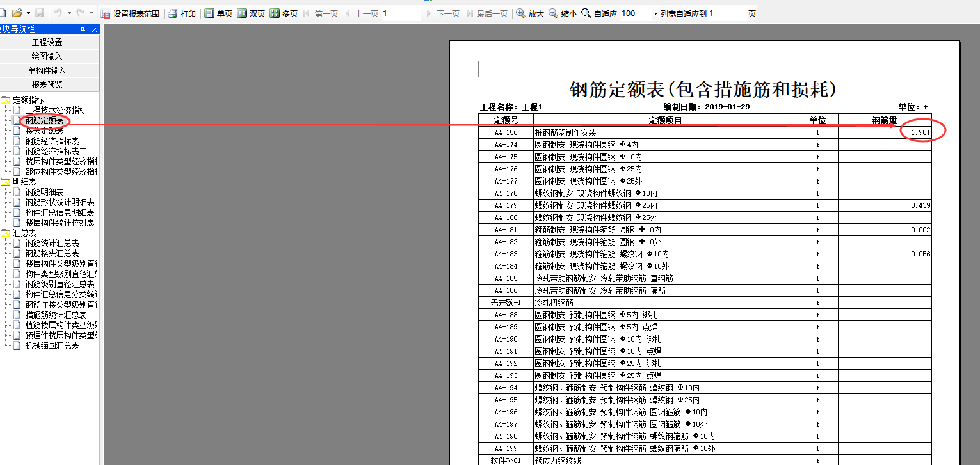Open 机械锚固汇总表 report
This screenshot has height=465, width=980.
click(52, 345)
